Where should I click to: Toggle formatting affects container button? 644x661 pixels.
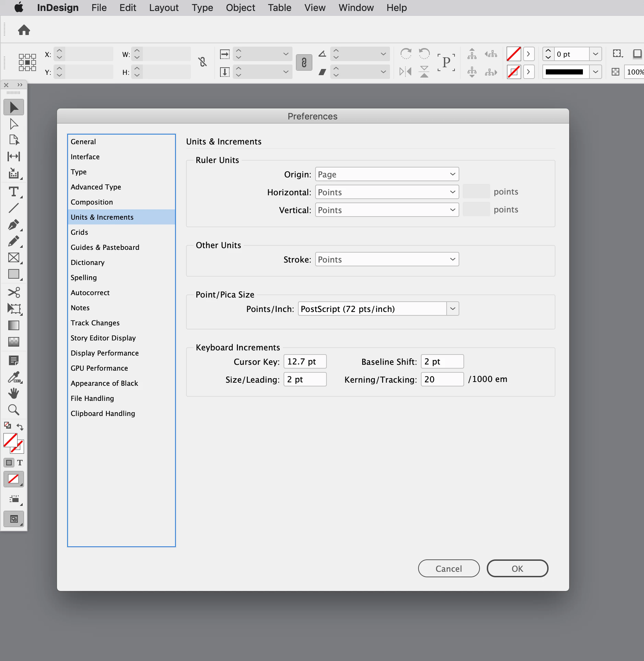click(x=9, y=463)
